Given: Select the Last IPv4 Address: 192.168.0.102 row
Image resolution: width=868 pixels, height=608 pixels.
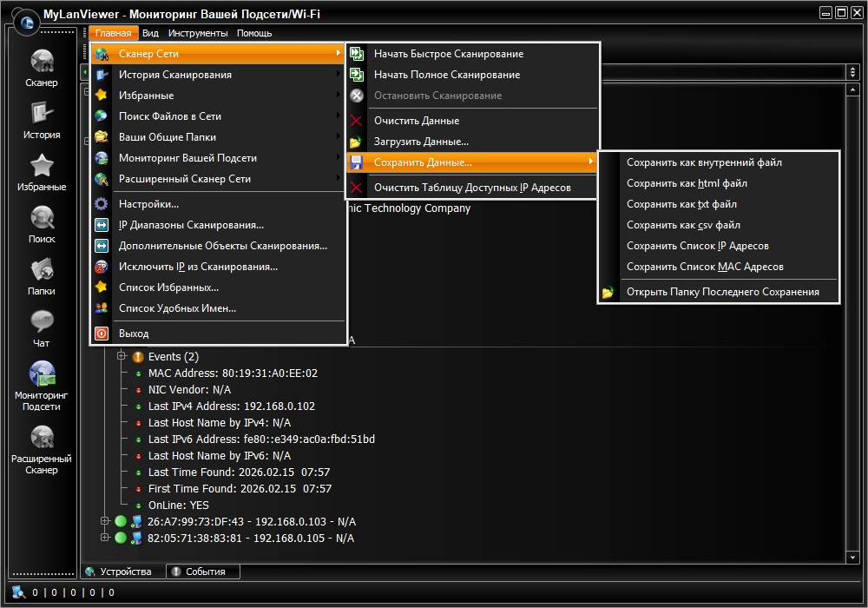Looking at the screenshot, I should pos(232,406).
